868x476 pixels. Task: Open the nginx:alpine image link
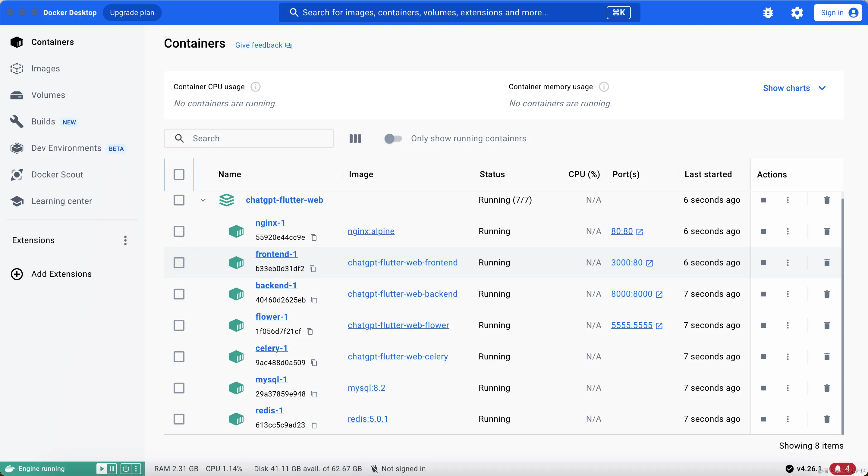pyautogui.click(x=371, y=231)
